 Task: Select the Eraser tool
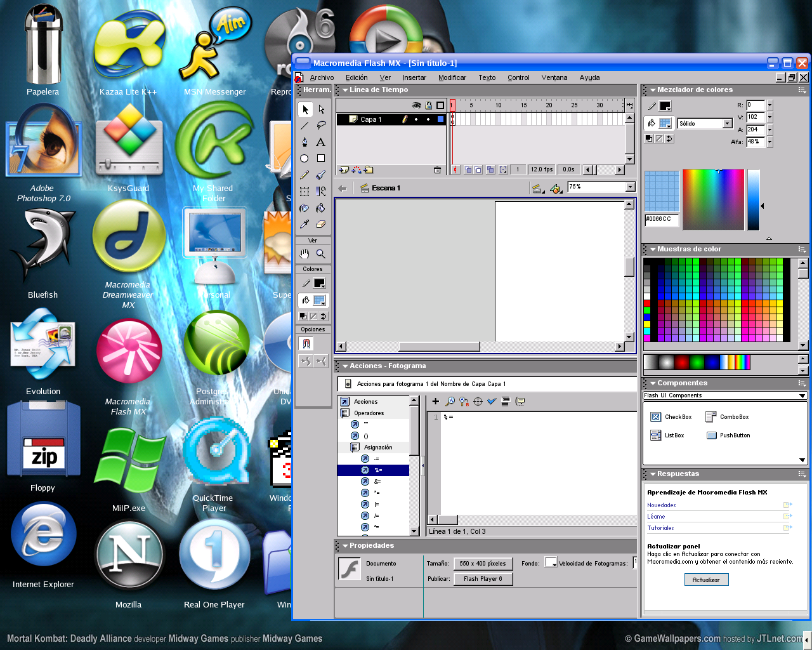[x=321, y=224]
